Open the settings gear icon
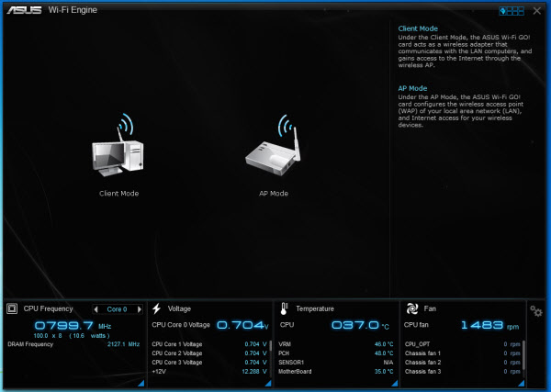551x392 pixels. (536, 311)
